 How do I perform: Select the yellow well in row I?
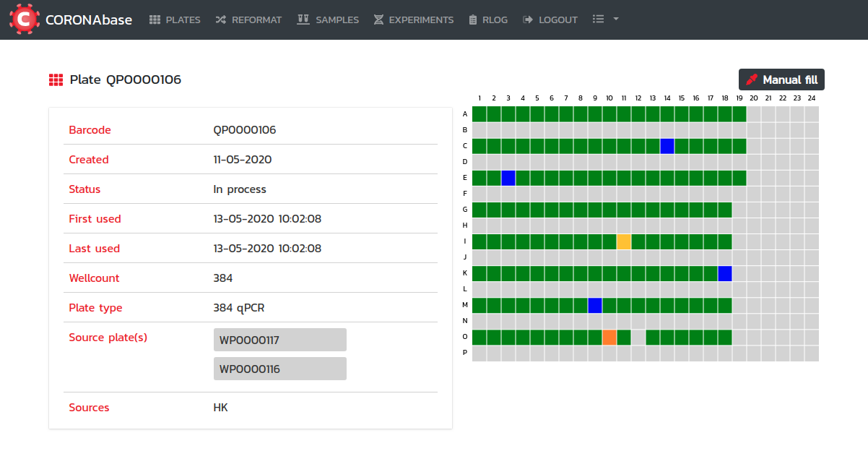[x=624, y=241]
